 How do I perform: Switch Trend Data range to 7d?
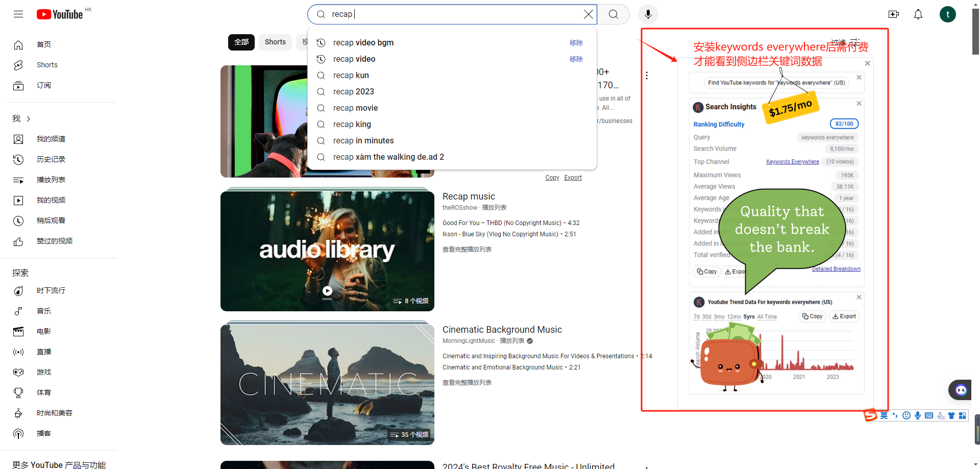[696, 316]
